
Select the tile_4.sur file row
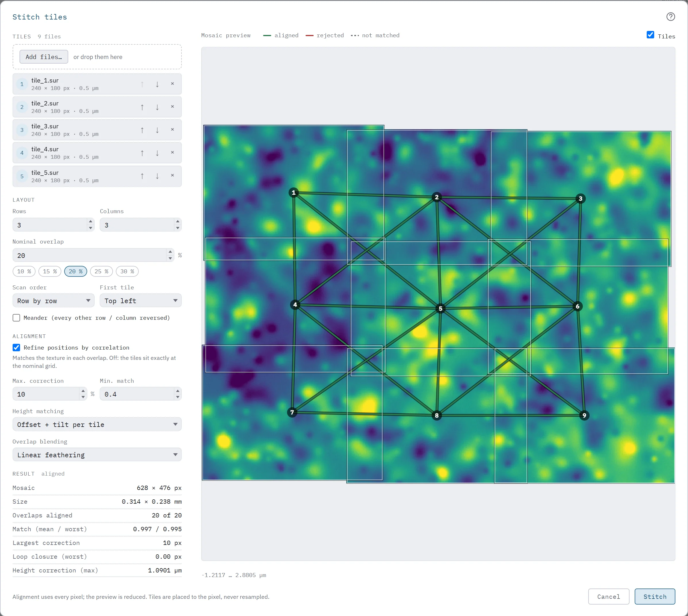[x=97, y=153]
